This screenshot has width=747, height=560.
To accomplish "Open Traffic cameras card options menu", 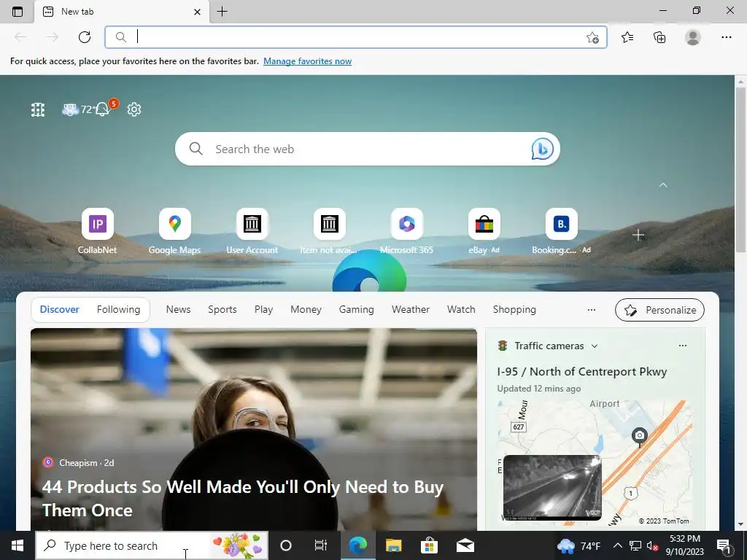I will click(683, 346).
